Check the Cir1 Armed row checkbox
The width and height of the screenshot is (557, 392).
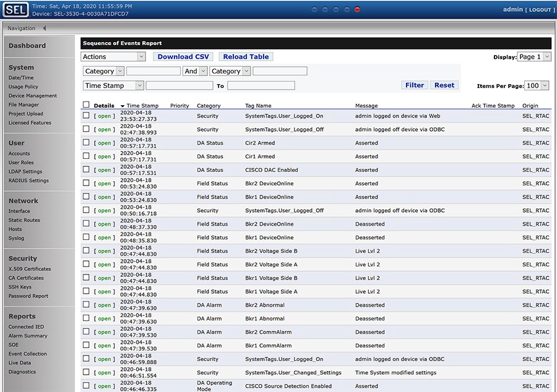[x=86, y=156]
